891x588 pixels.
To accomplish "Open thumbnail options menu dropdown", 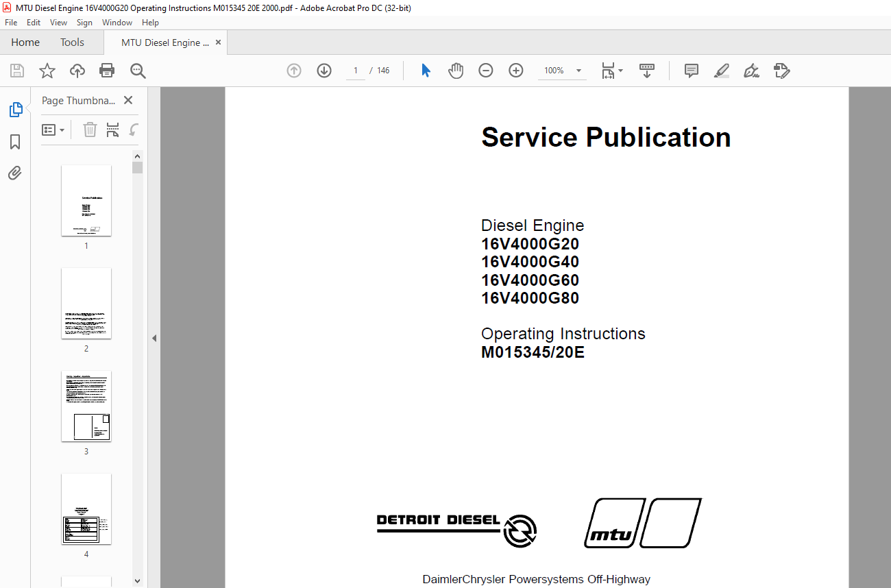I will (53, 130).
